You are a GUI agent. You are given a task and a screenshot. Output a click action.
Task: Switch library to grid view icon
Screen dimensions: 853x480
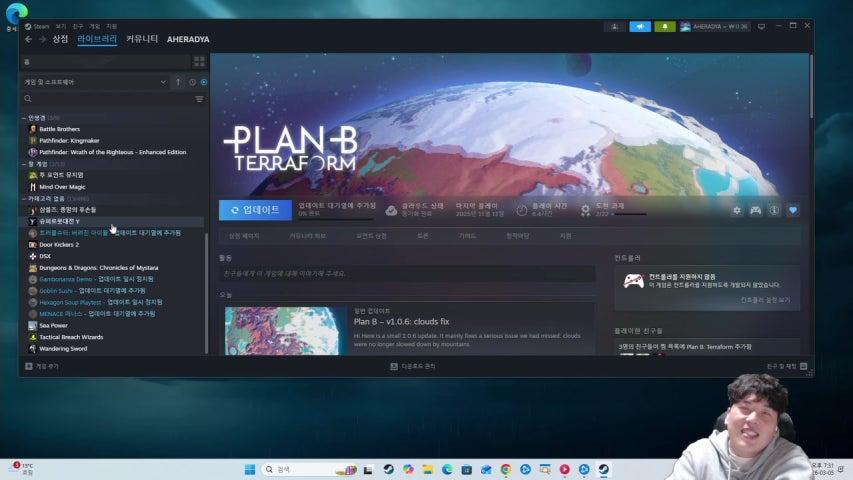(199, 61)
